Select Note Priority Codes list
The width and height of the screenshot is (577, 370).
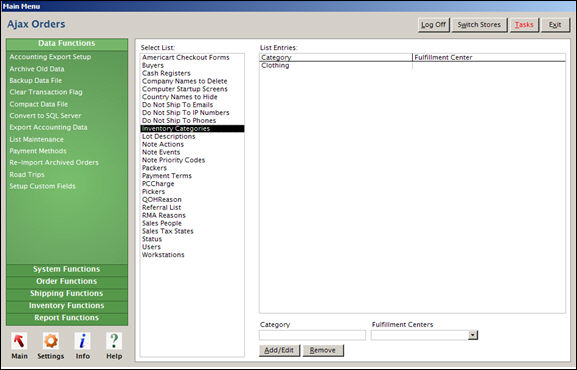(192, 160)
